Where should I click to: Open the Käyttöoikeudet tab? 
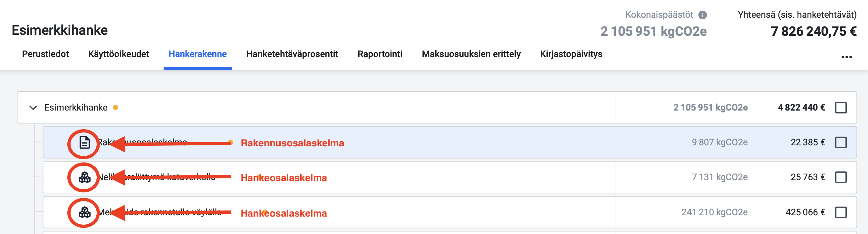(x=119, y=54)
